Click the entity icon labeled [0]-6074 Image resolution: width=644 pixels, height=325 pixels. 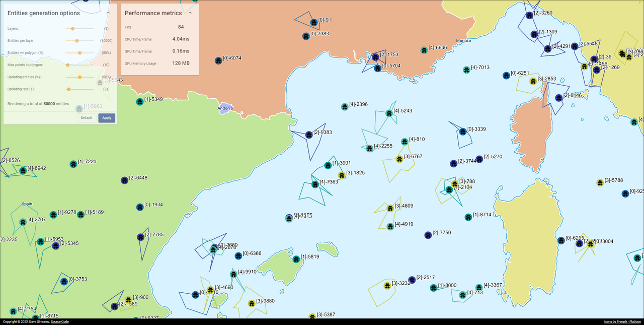coord(218,60)
